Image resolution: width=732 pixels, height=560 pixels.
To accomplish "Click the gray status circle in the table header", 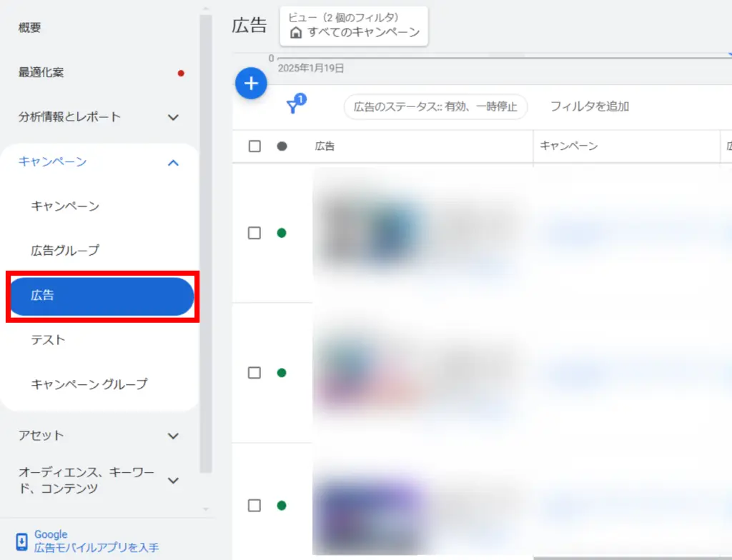I will pyautogui.click(x=281, y=146).
